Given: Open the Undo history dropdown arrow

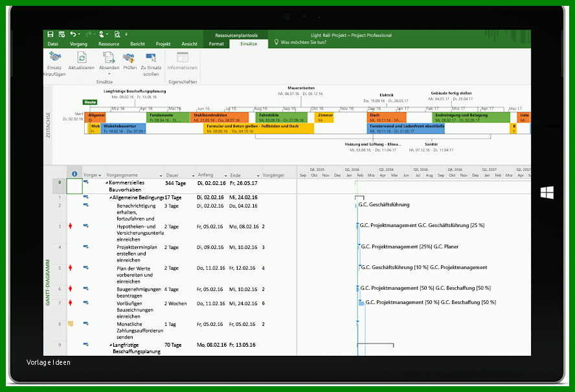Looking at the screenshot, I should 79,34.
